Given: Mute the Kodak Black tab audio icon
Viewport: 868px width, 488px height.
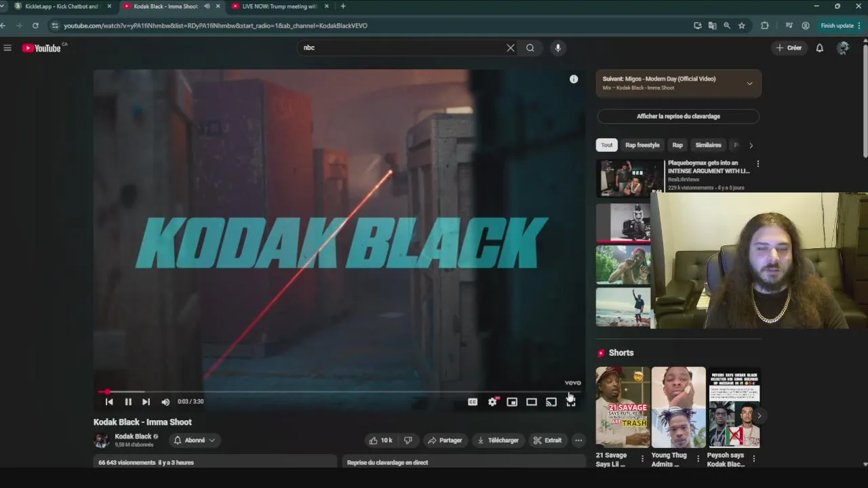Looking at the screenshot, I should 207,6.
